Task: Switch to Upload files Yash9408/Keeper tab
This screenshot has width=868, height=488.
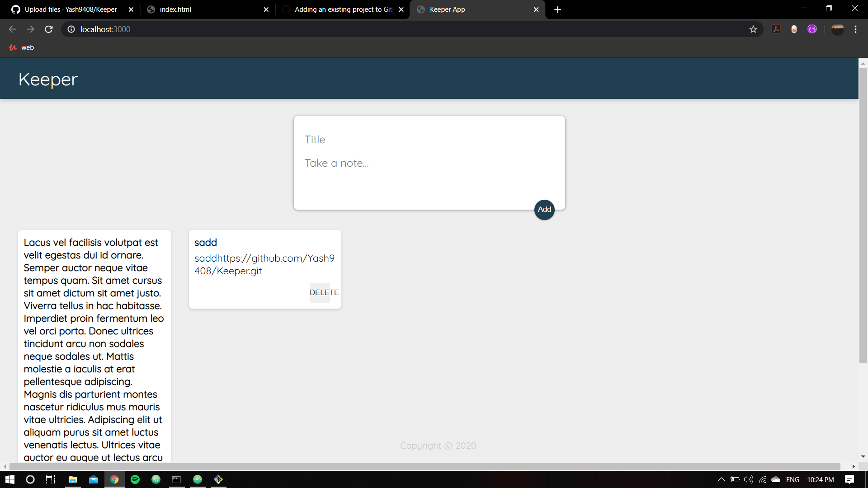Action: (x=71, y=9)
